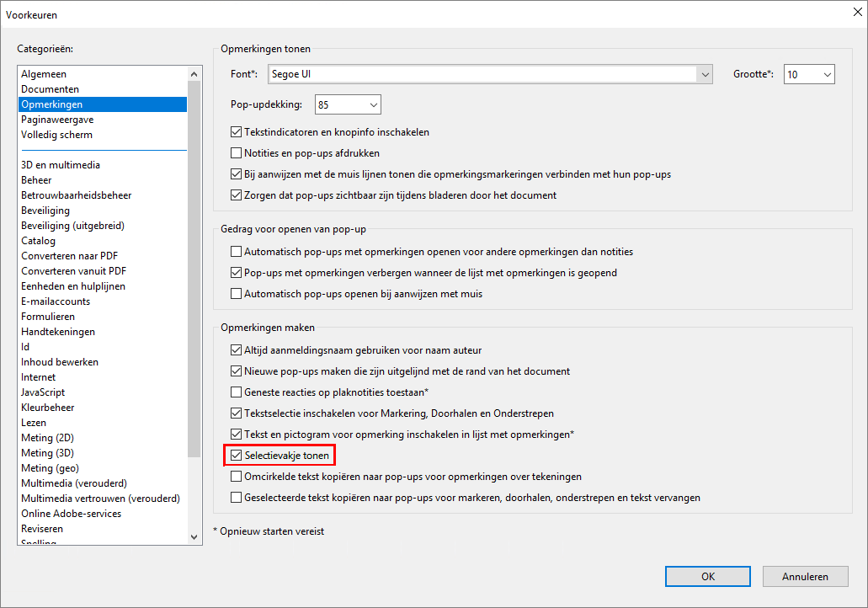Select Paginaweergave category
Viewport: 868px width, 608px height.
click(x=103, y=120)
